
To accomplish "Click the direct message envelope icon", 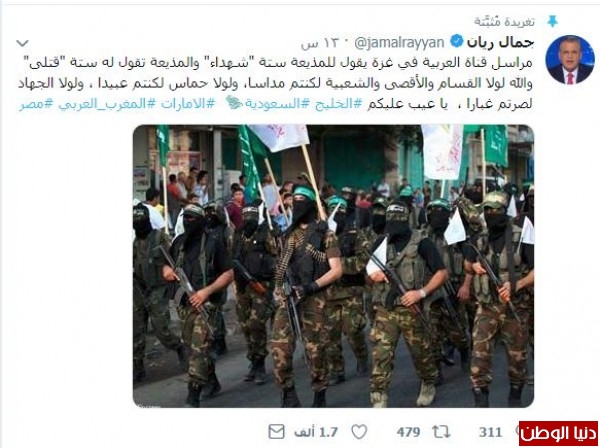I will (276, 432).
